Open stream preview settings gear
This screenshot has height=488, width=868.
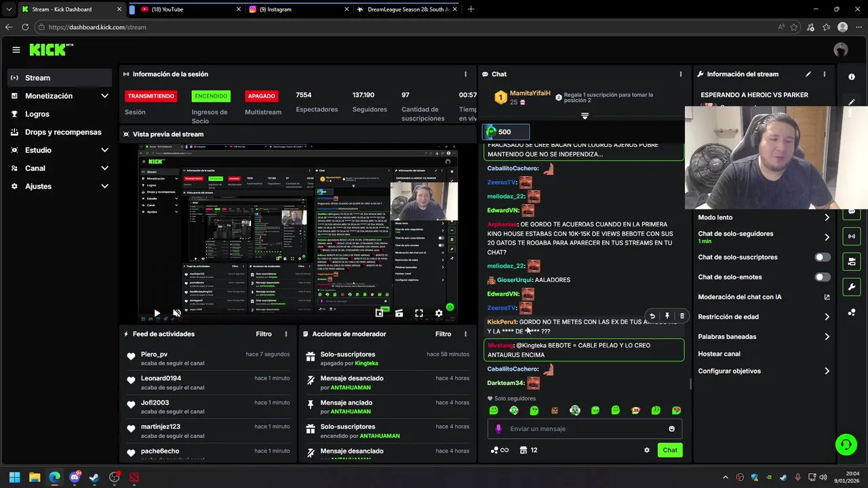439,313
